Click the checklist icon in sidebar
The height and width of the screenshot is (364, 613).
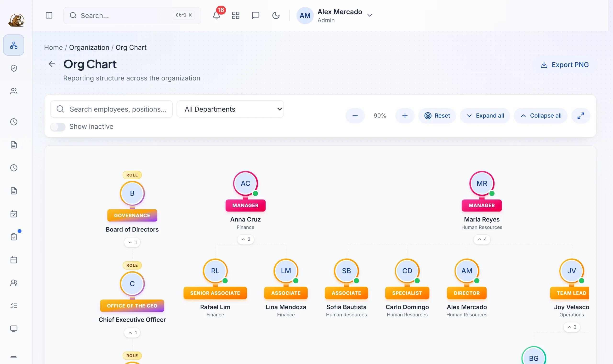14,306
